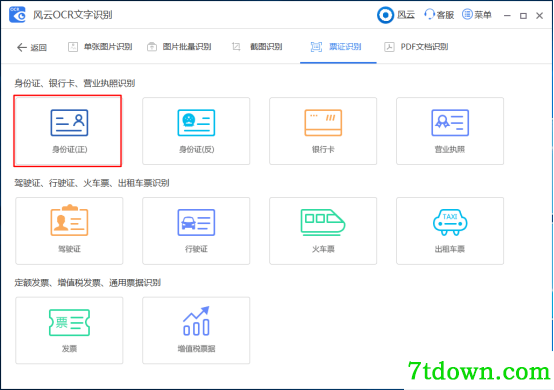Viewport: 554px width, 390px height.
Task: Switch to 单张图片识别 tab
Action: (x=100, y=47)
